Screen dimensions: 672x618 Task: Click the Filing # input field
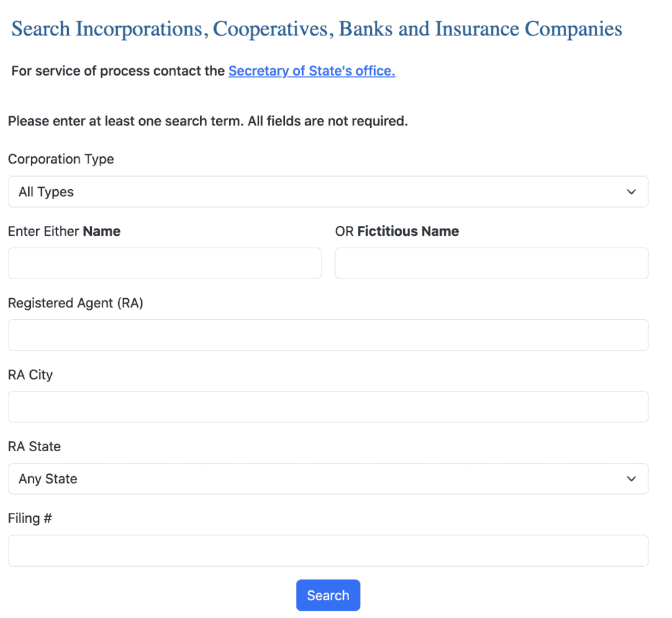pos(328,550)
